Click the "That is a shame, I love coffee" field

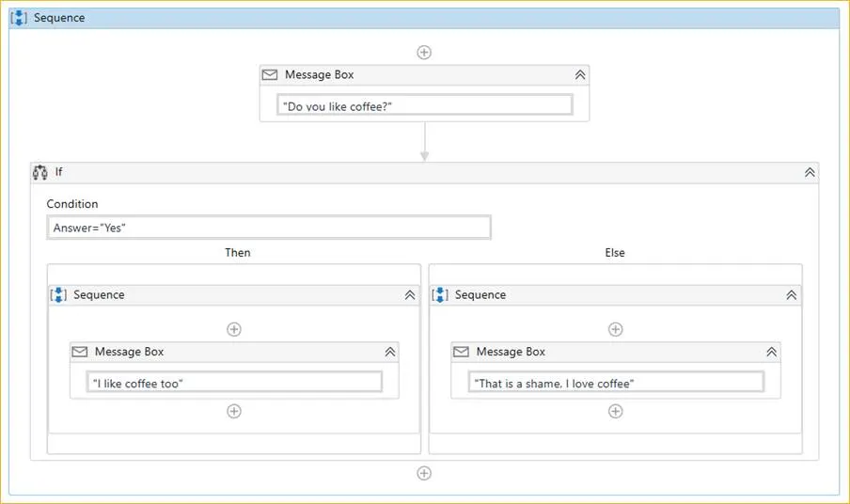click(x=617, y=382)
